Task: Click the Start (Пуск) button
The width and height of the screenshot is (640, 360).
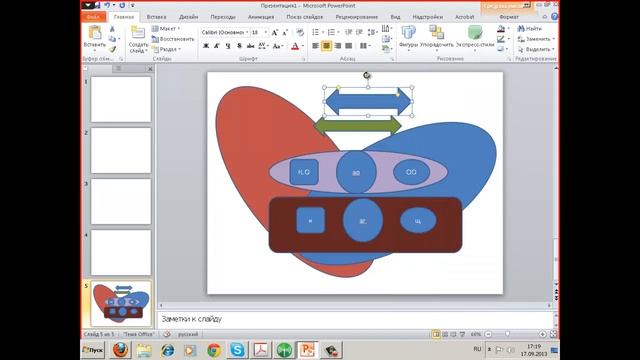Action: pyautogui.click(x=93, y=350)
